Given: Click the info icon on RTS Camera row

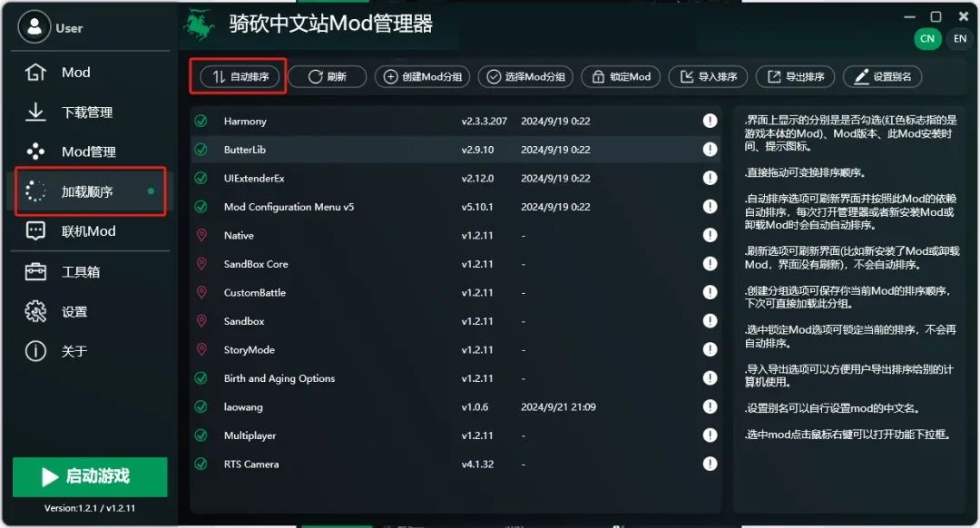Looking at the screenshot, I should tap(710, 464).
